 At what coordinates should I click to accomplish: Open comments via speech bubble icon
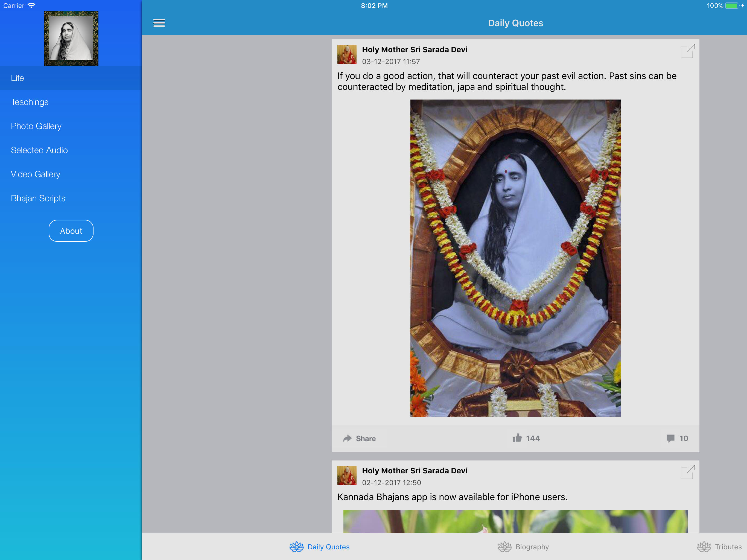670,438
